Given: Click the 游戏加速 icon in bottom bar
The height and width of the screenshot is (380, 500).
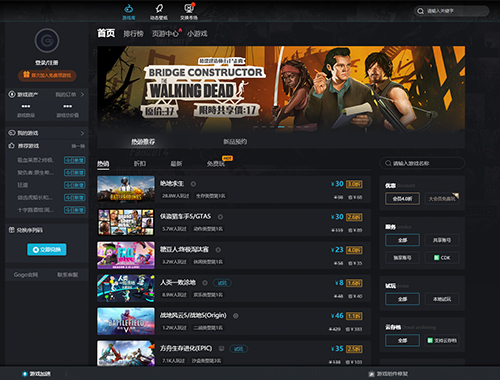Looking at the screenshot, I should click(x=24, y=374).
